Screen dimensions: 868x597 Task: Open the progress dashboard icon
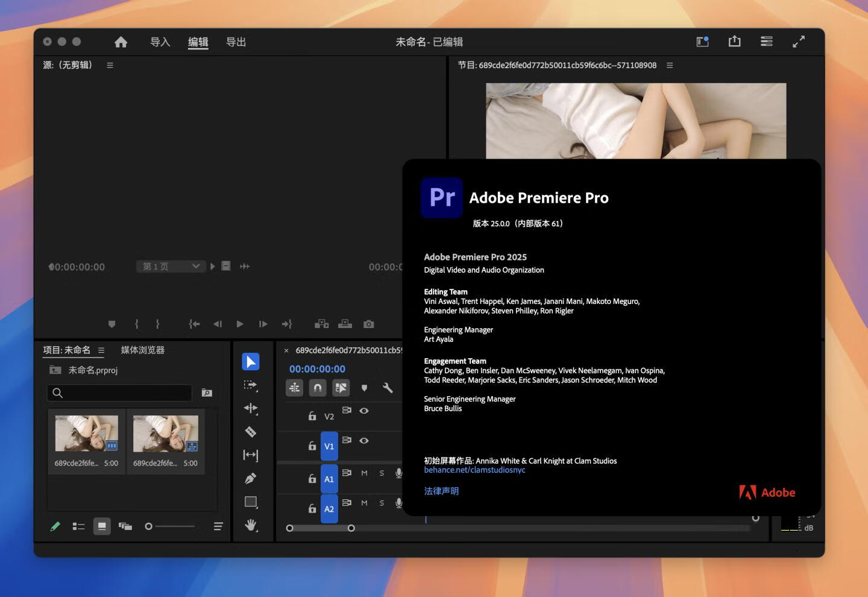767,41
